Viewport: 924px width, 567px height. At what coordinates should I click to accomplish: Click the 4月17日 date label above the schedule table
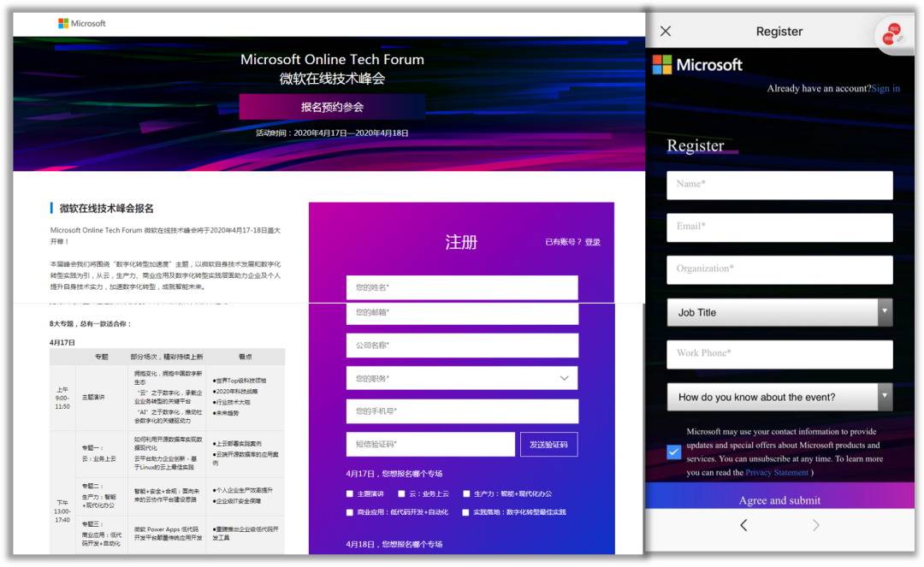[62, 342]
